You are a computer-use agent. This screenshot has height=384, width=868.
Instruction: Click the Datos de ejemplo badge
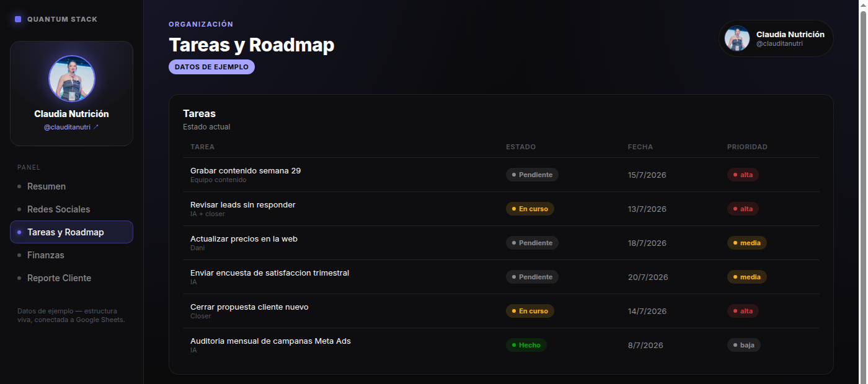tap(211, 67)
